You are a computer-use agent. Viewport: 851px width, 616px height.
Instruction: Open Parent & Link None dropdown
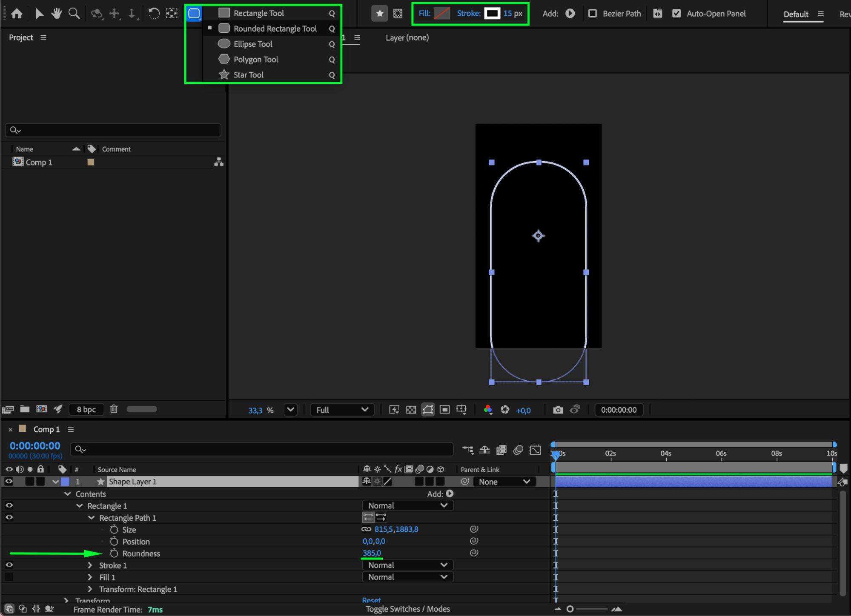point(504,482)
